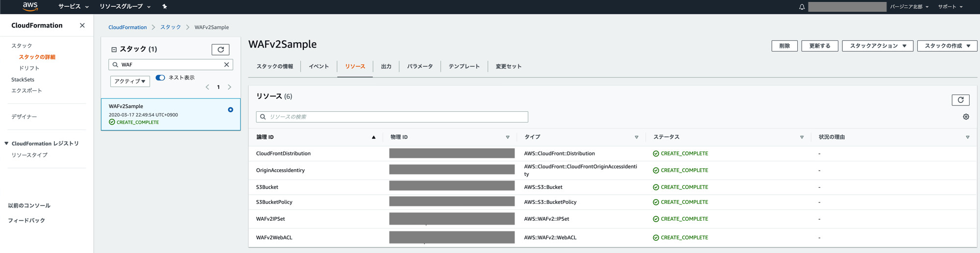The height and width of the screenshot is (253, 980).
Task: Switch to イベント tab
Action: click(318, 67)
